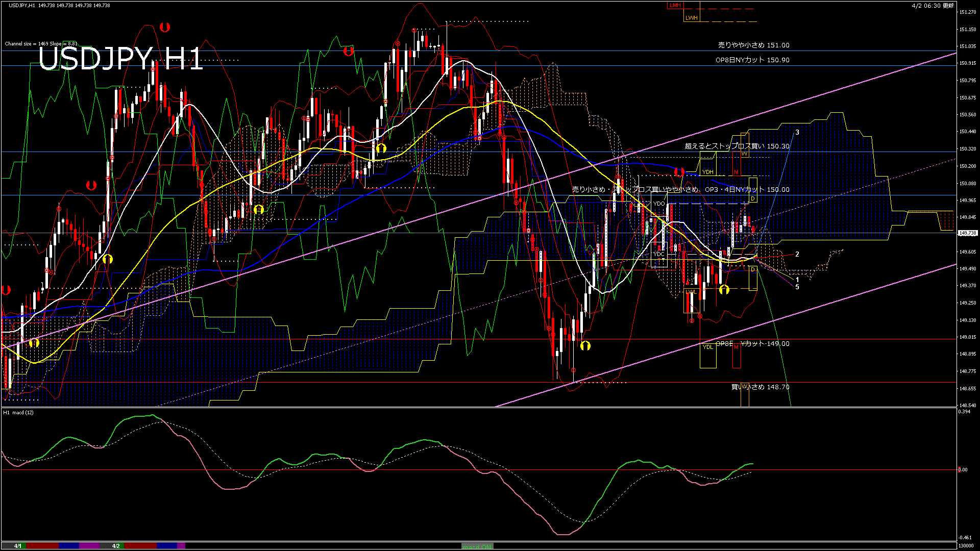Click red sell arrow beside YDH label

click(679, 172)
